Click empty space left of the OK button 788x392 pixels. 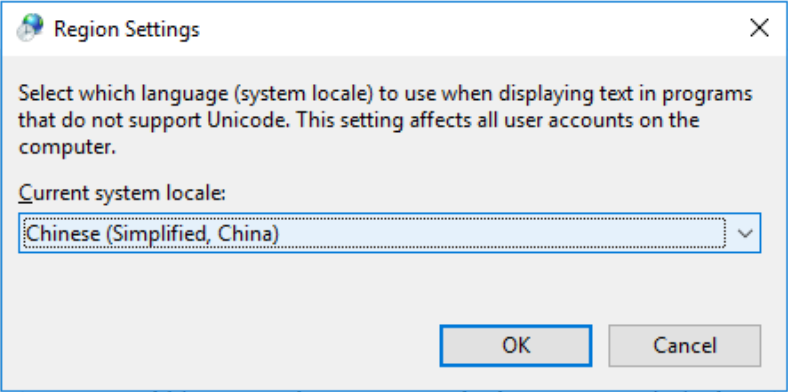click(x=226, y=346)
